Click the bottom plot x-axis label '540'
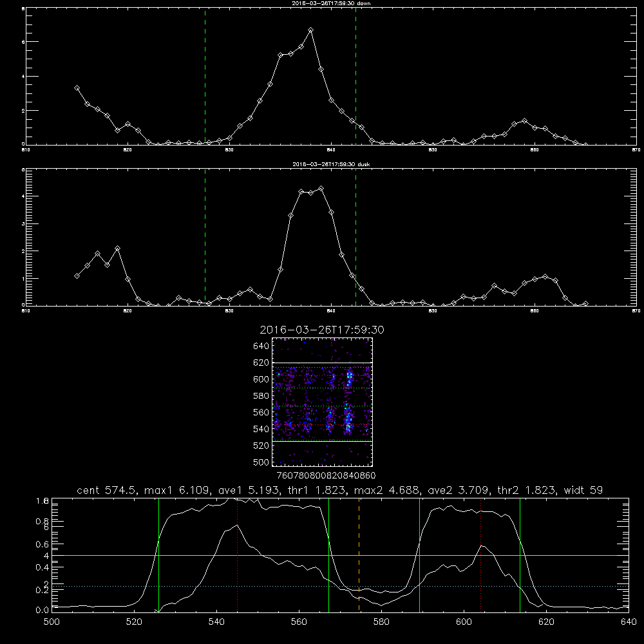Viewport: 644px width, 644px height. pyautogui.click(x=216, y=622)
